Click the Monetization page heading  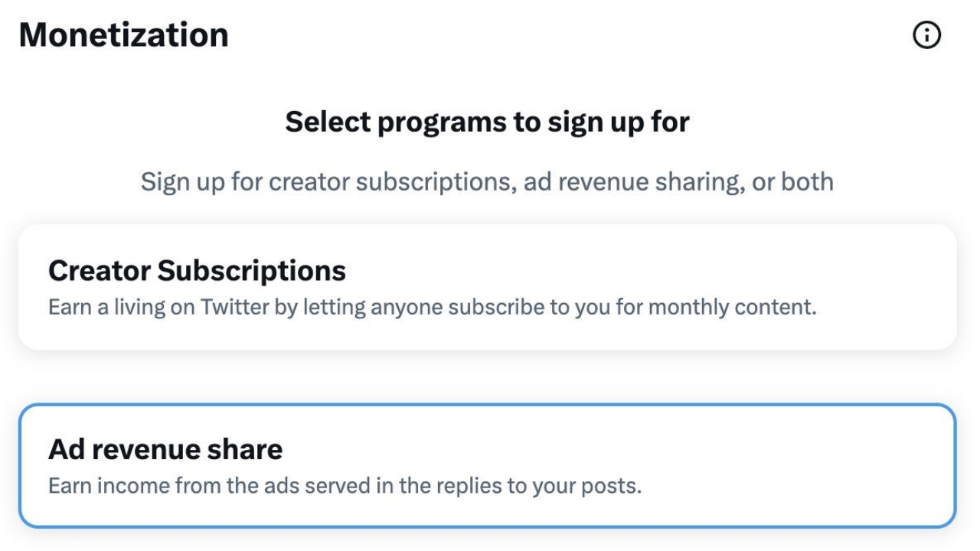123,35
